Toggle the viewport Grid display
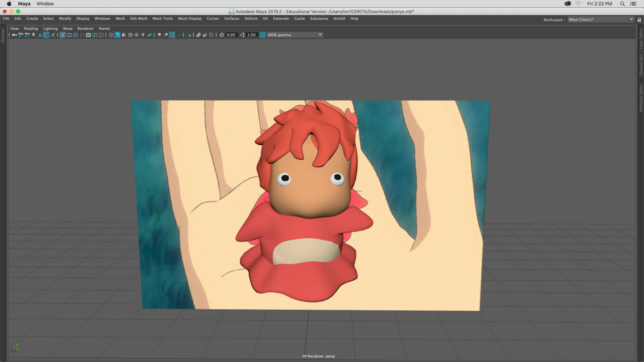644x362 pixels. 63,35
